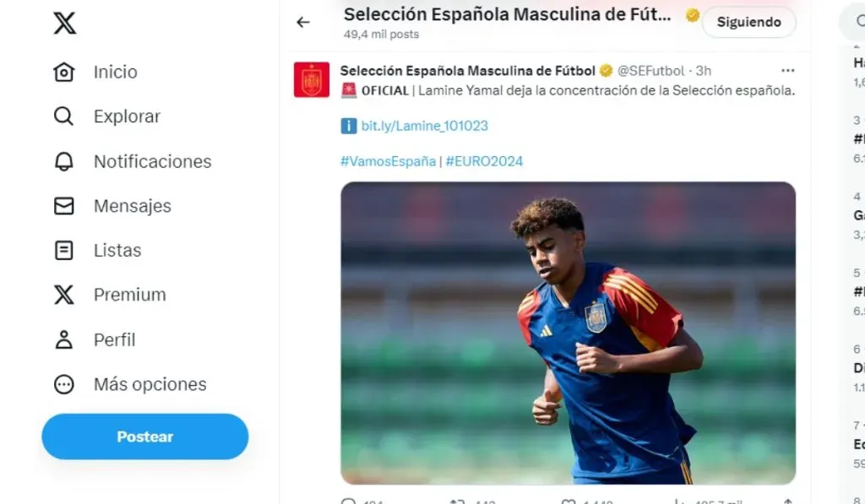Open the #VamosEspaña hashtag

click(x=388, y=161)
